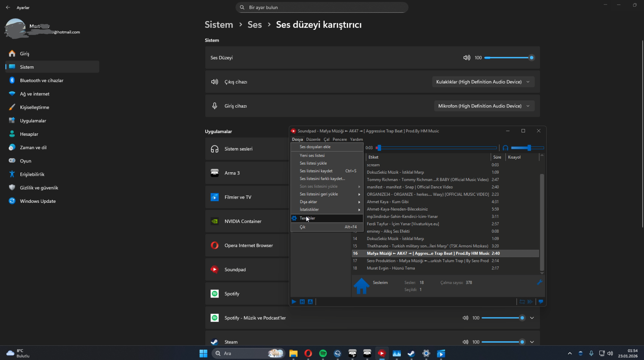Click the Soundpad playback position slider
The width and height of the screenshot is (644, 360).
[437, 148]
